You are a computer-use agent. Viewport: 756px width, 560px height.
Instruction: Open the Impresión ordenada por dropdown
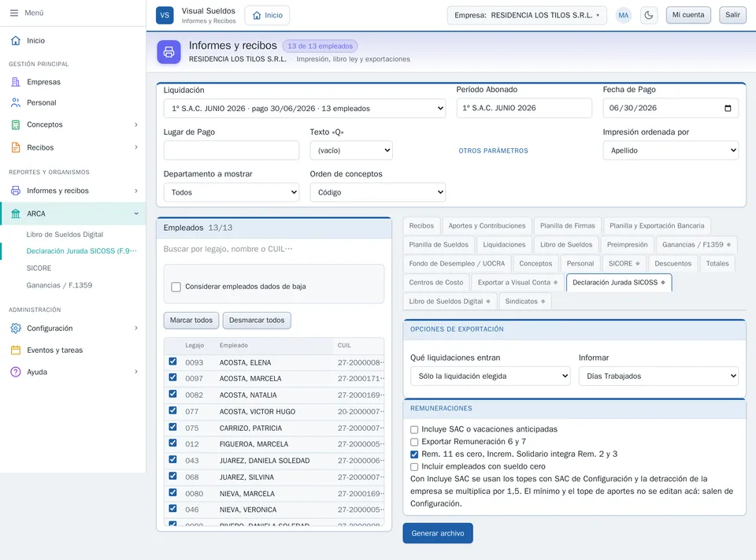point(670,150)
